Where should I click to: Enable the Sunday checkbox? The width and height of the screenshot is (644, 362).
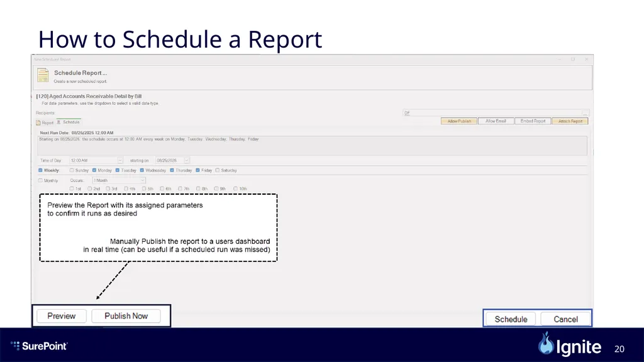pos(72,170)
